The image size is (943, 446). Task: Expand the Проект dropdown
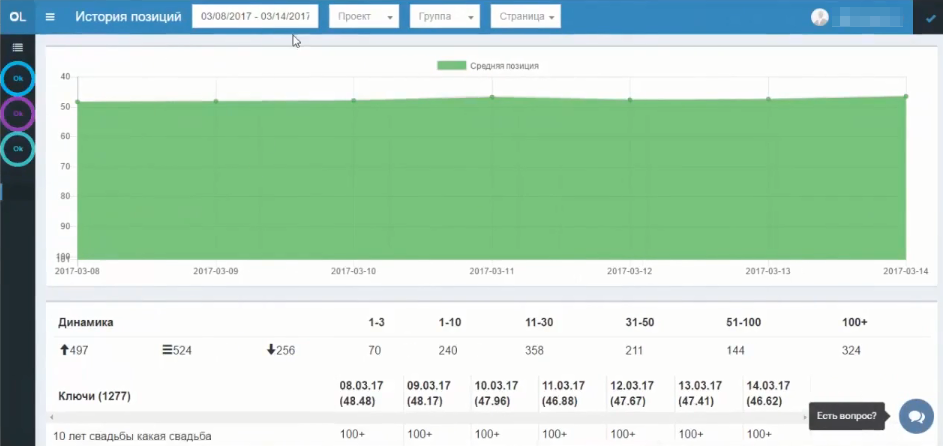click(x=363, y=17)
